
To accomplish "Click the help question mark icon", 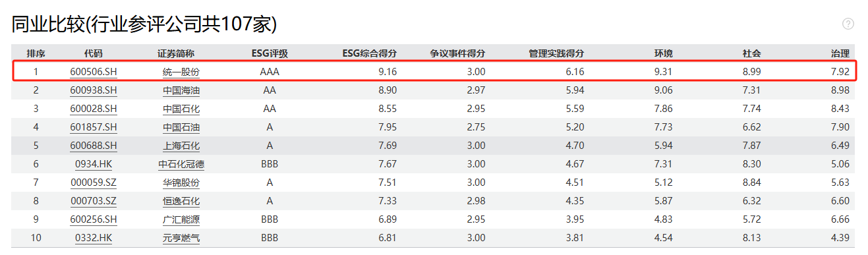I will [x=848, y=24].
